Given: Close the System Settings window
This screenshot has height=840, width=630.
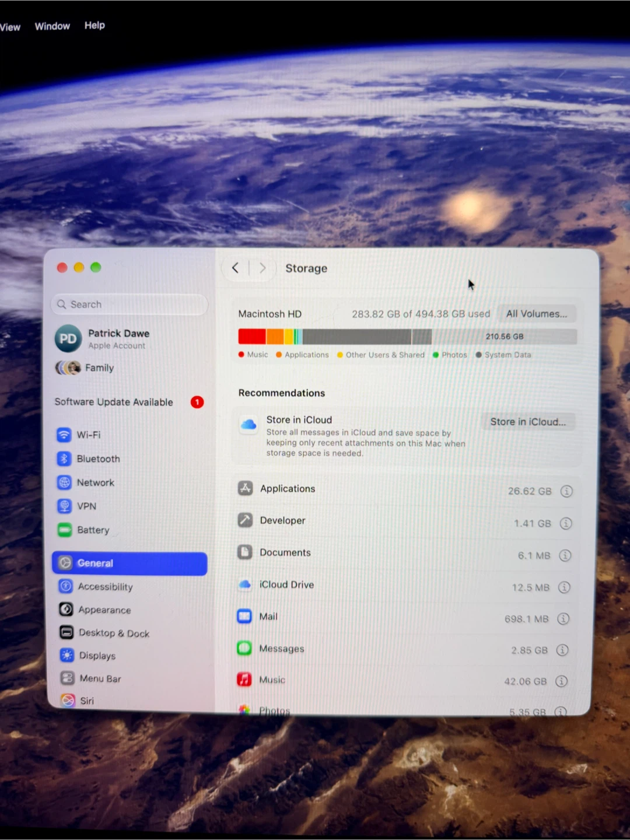Looking at the screenshot, I should click(62, 267).
